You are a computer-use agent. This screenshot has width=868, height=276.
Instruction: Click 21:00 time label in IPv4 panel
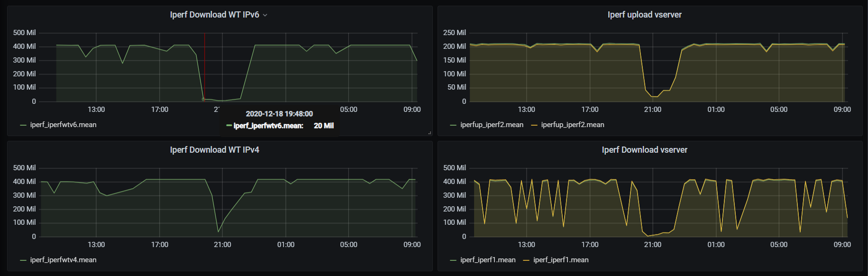(x=222, y=245)
